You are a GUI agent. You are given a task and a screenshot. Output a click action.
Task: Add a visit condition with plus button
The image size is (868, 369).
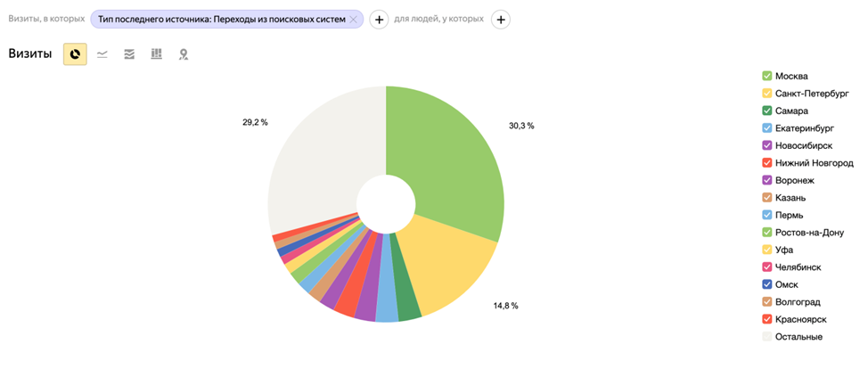[379, 19]
